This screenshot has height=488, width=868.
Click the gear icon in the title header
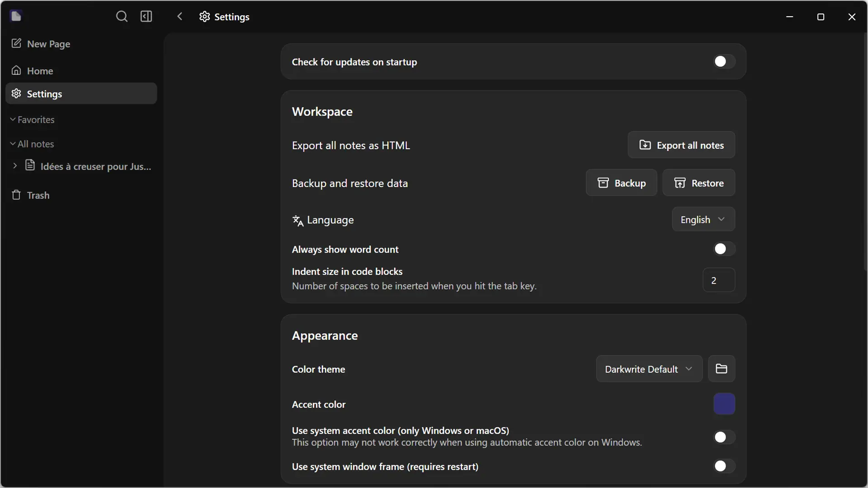(205, 17)
